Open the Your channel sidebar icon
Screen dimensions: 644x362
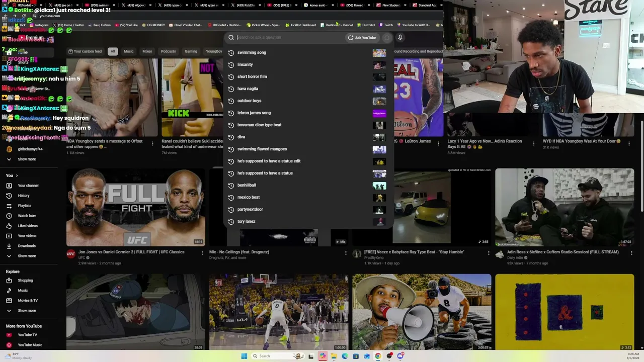(x=9, y=186)
